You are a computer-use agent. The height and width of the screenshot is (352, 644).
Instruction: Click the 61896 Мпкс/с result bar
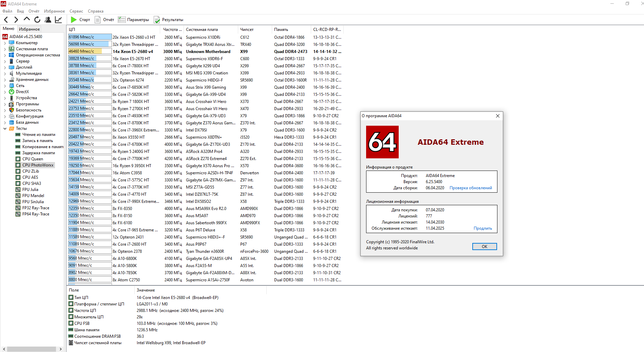(90, 37)
